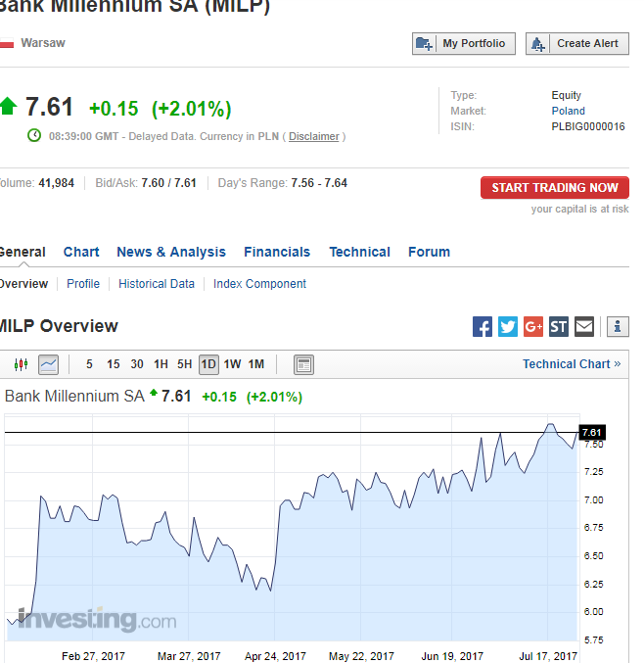Share on StockTwits icon
This screenshot has height=663, width=644.
click(x=559, y=326)
